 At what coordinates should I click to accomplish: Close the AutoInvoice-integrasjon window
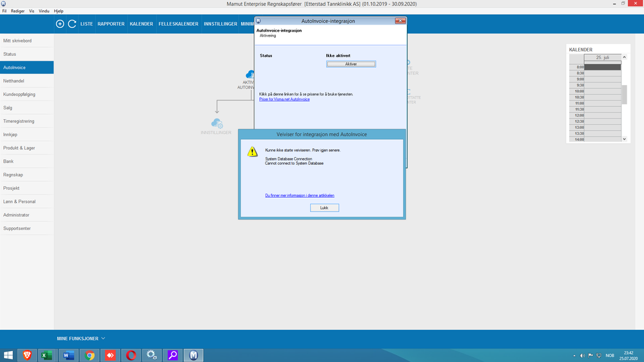pyautogui.click(x=400, y=21)
